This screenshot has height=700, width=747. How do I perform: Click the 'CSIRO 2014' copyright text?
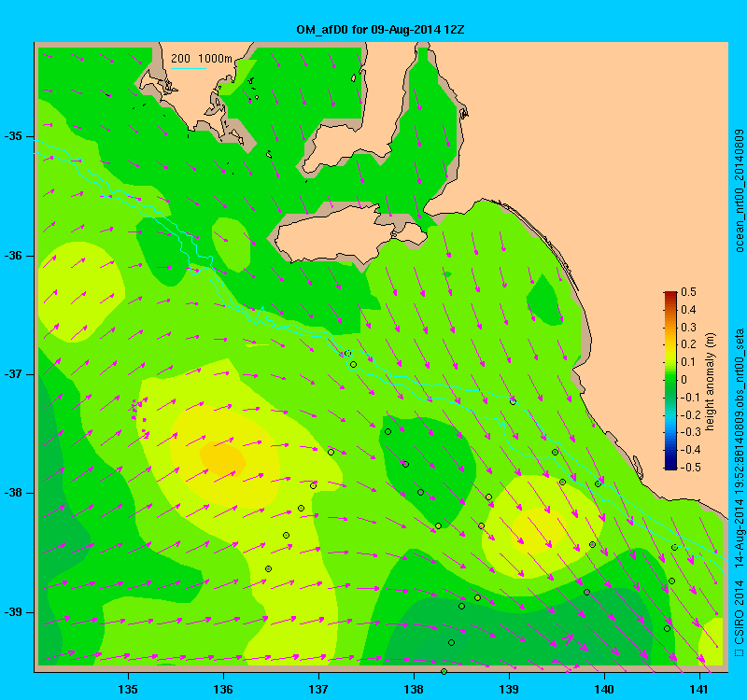pos(740,610)
